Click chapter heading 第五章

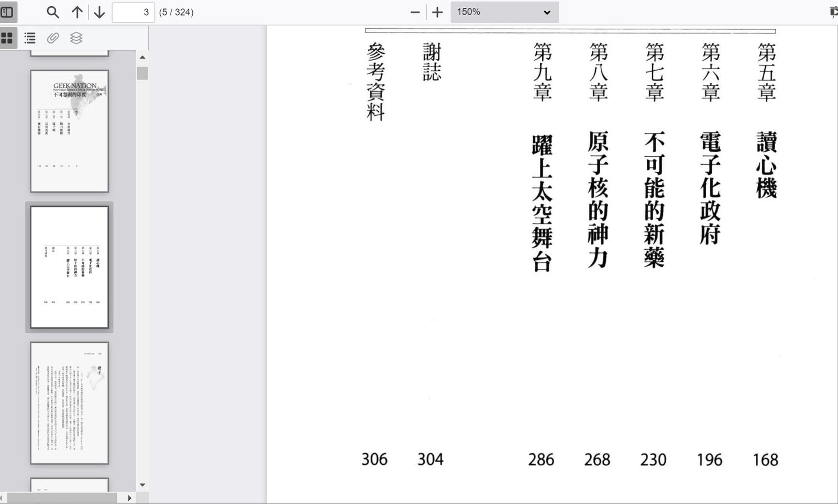(766, 72)
